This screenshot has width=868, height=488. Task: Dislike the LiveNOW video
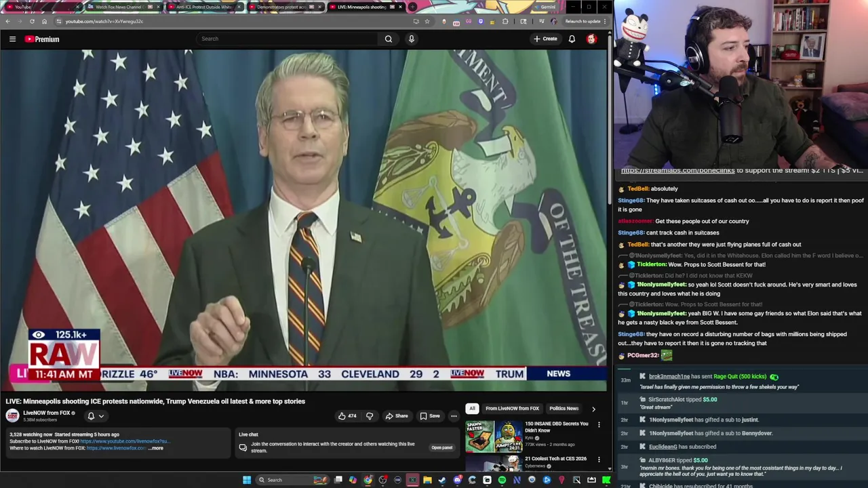(x=370, y=415)
